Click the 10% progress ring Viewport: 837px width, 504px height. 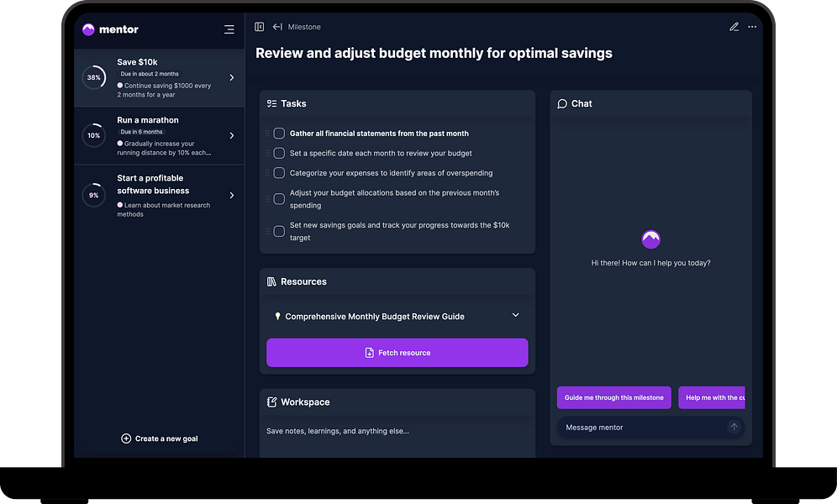click(94, 135)
